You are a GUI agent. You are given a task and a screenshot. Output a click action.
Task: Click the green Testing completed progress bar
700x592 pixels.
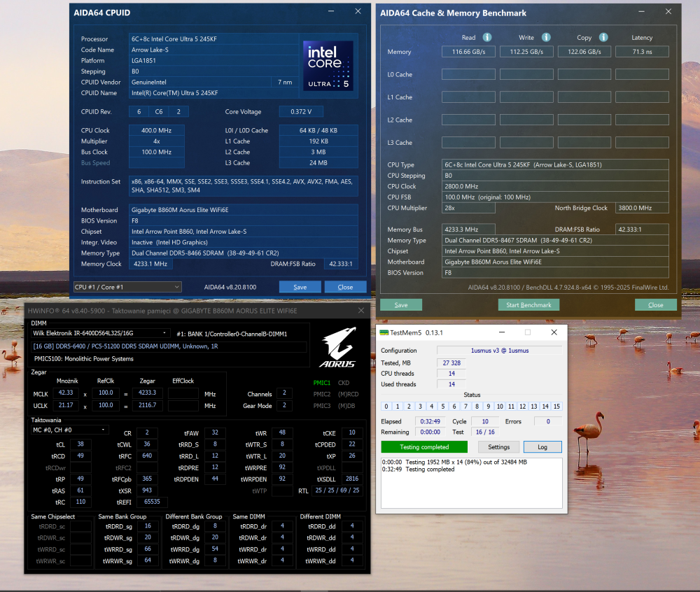tap(424, 446)
